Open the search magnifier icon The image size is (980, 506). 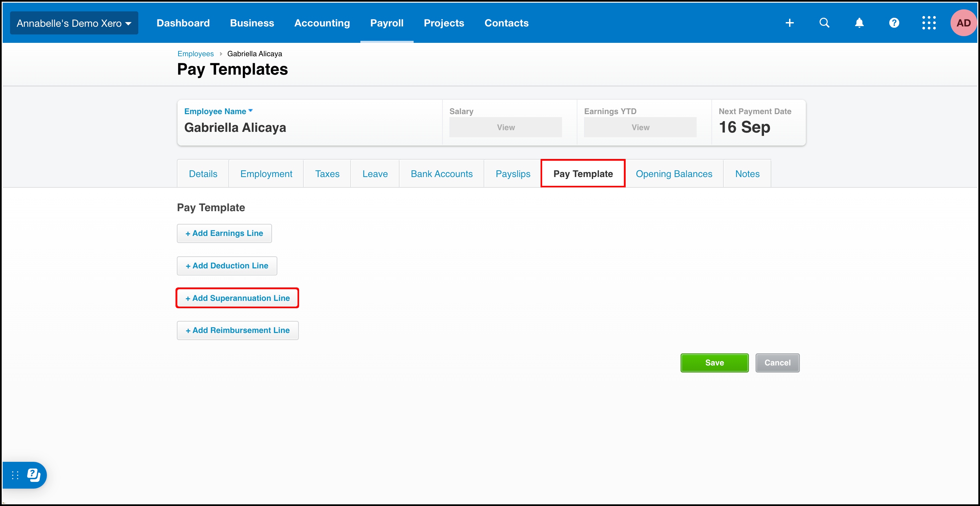click(x=824, y=23)
